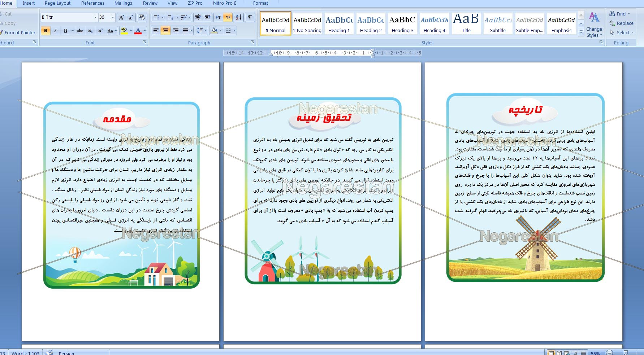
Task: Apply the Title style
Action: coord(466,24)
